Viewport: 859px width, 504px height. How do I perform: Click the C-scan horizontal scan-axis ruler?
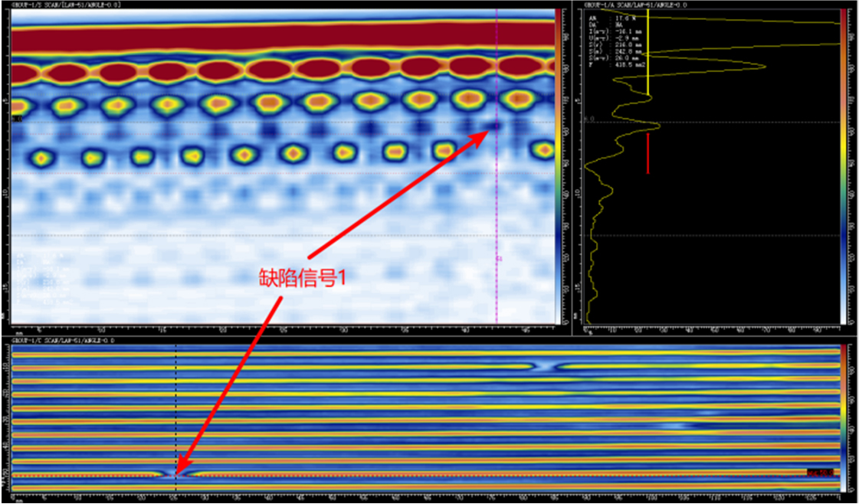click(x=425, y=496)
